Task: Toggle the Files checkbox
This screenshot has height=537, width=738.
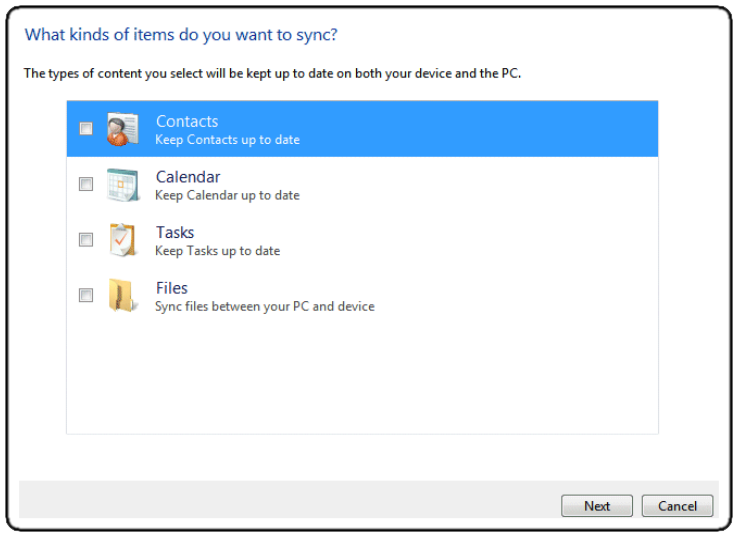Action: coord(86,295)
